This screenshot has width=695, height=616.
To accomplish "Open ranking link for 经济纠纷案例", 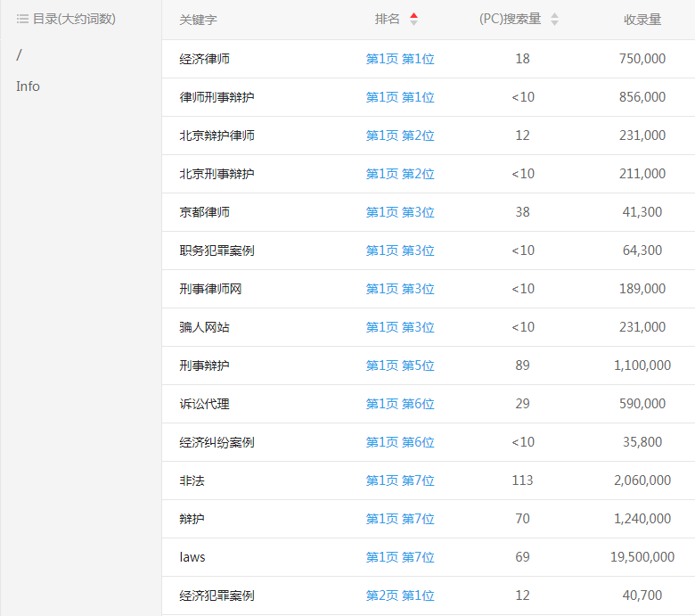I will (400, 442).
